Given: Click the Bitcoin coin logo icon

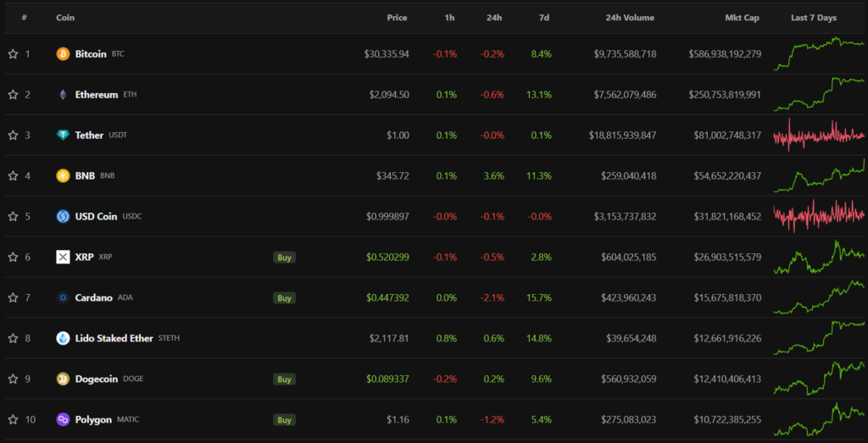Looking at the screenshot, I should (63, 54).
